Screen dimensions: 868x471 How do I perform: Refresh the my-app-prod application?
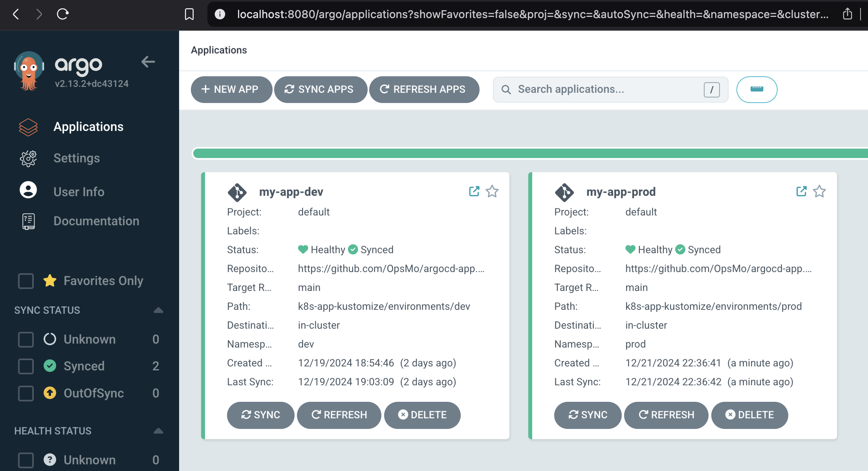click(x=666, y=415)
